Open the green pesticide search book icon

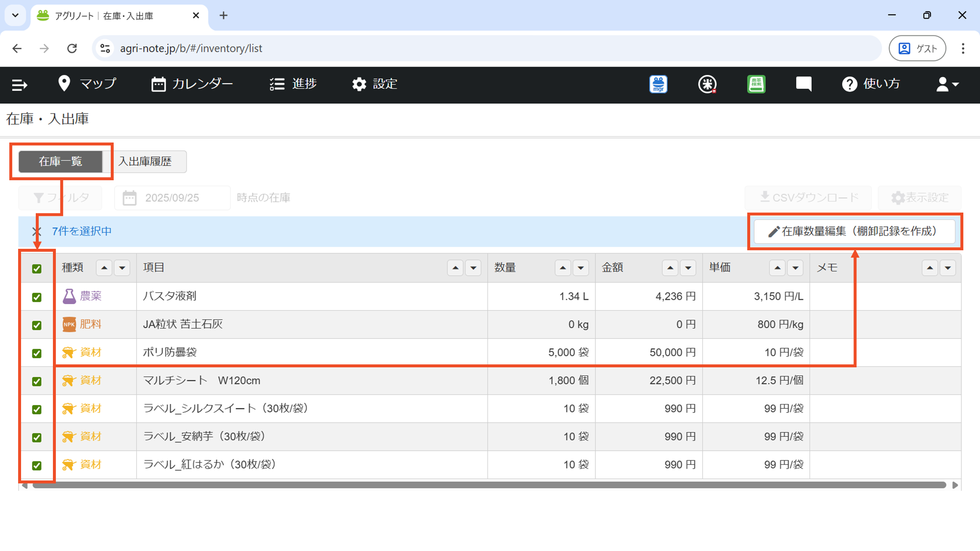click(x=756, y=84)
